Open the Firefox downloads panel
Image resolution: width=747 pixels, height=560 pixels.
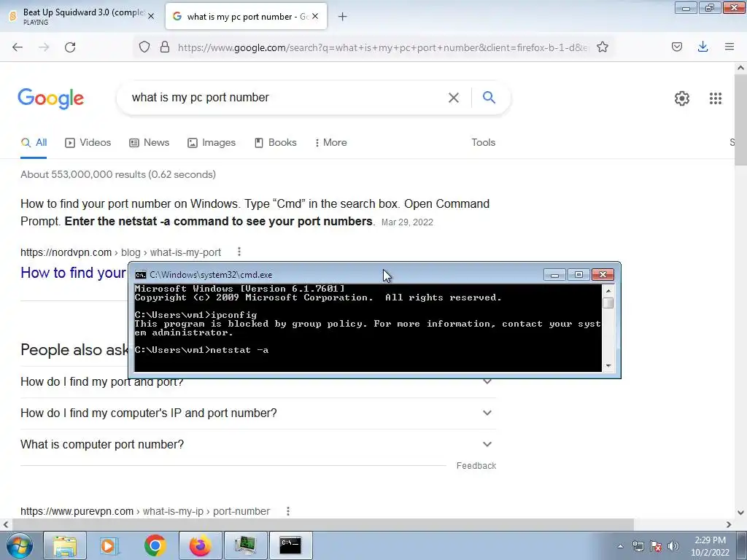coord(703,47)
